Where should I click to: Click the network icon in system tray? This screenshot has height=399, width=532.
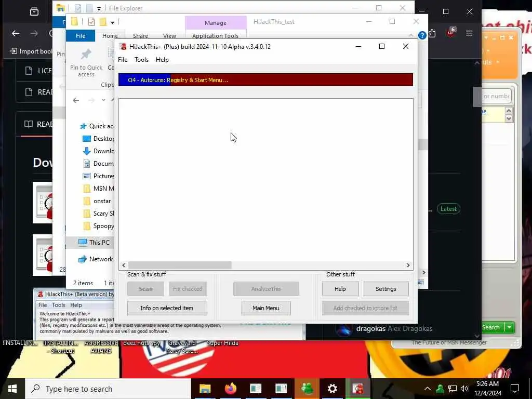[x=453, y=389]
